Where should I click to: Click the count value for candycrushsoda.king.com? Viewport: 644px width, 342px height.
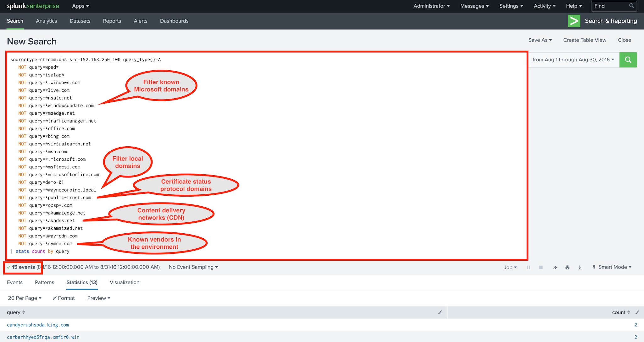(x=636, y=325)
